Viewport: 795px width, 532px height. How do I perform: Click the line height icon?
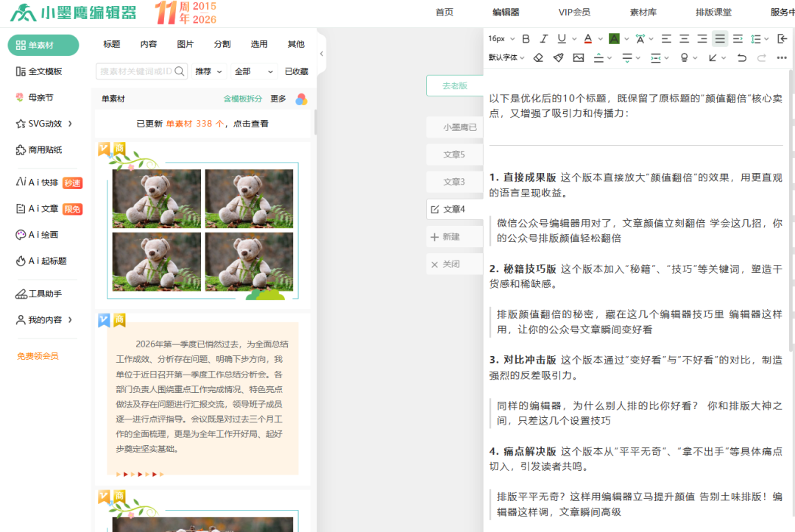755,38
